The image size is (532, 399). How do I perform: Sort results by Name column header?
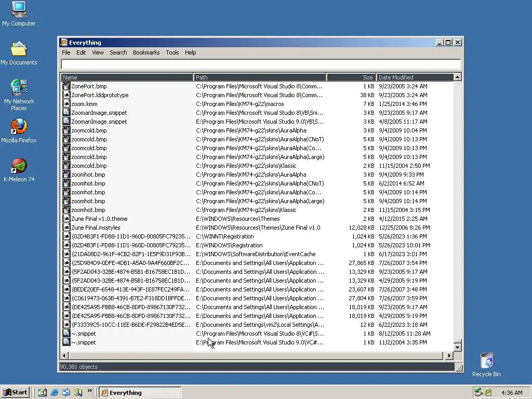127,77
